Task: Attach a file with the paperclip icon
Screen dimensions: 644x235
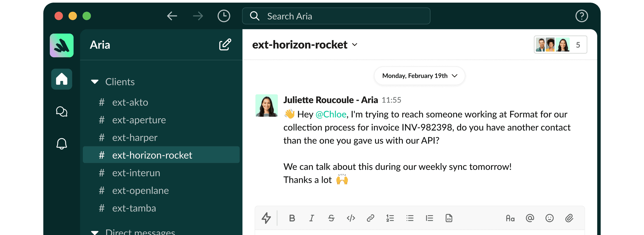Action: coord(569,218)
